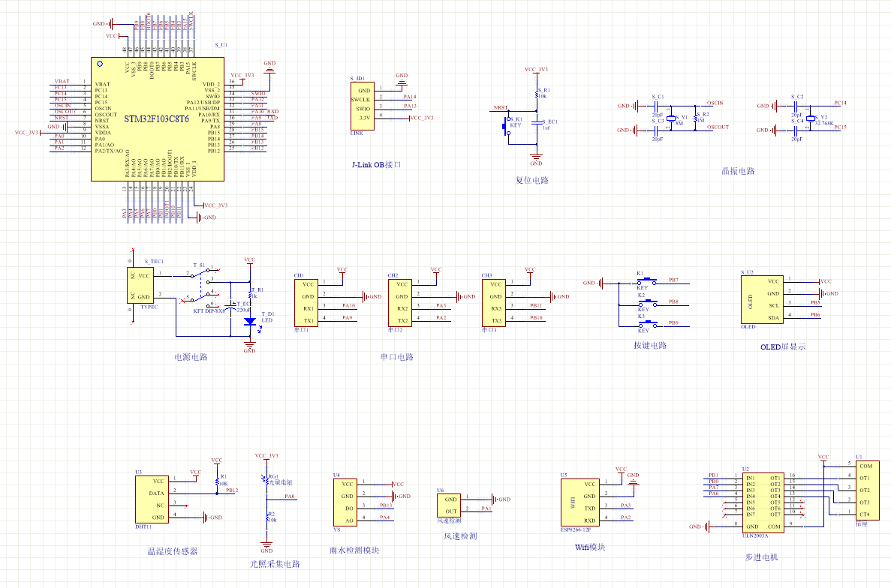Select the S_K1 KEY reset pushbutton symbol
The image size is (891, 588).
tap(506, 125)
